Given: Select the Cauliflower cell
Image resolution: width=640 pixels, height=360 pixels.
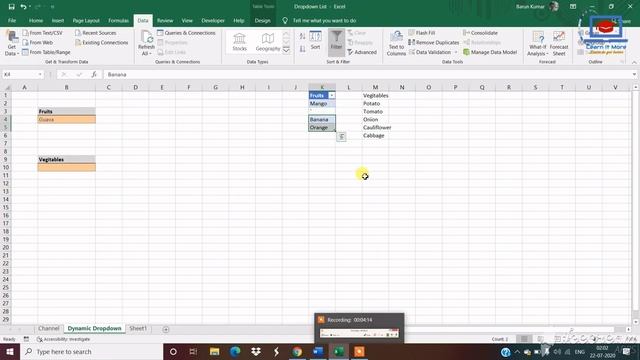Looking at the screenshot, I should 375,127.
